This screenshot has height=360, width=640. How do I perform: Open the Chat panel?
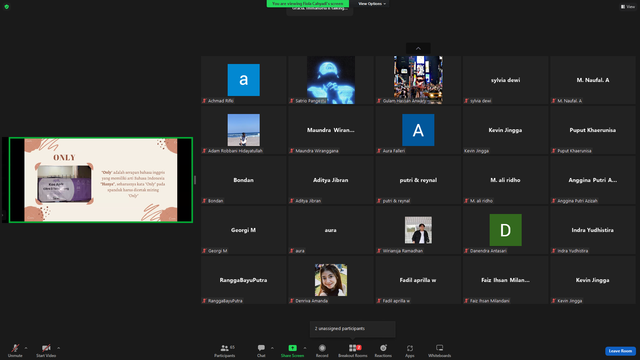[x=261, y=350]
